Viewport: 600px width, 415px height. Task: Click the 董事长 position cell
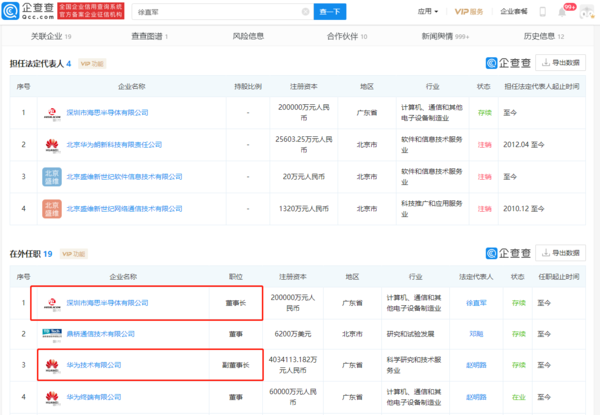236,303
